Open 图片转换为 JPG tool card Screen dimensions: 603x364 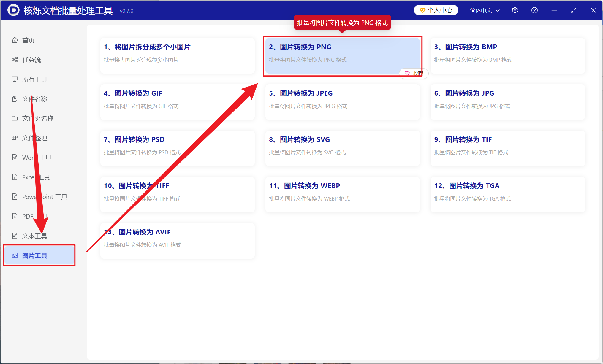click(508, 102)
